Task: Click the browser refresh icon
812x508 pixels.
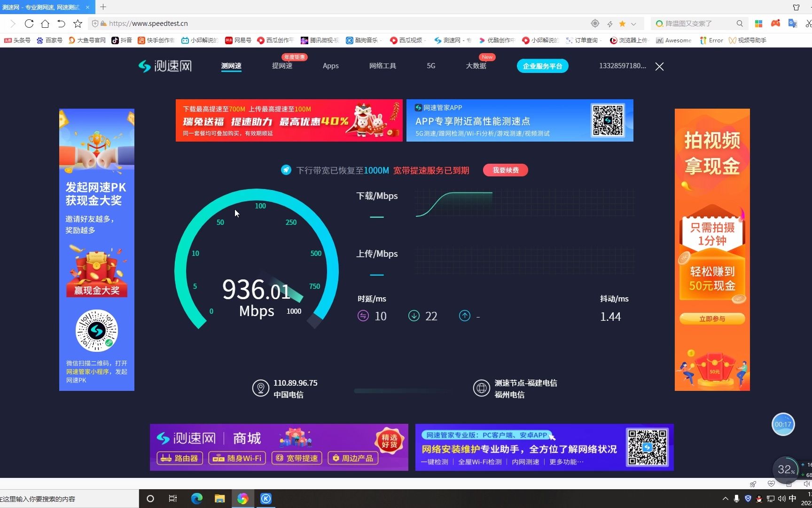Action: pos(29,24)
